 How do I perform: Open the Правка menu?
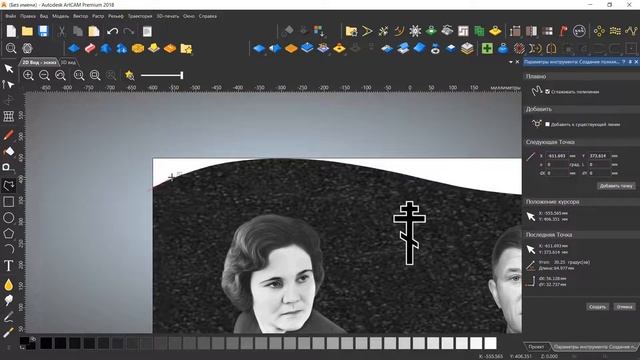(x=28, y=16)
